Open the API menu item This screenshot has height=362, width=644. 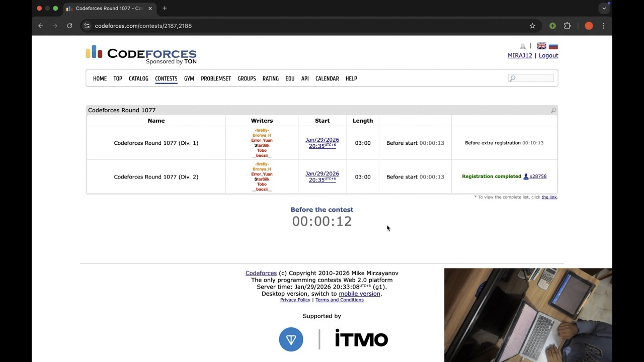coord(305,78)
